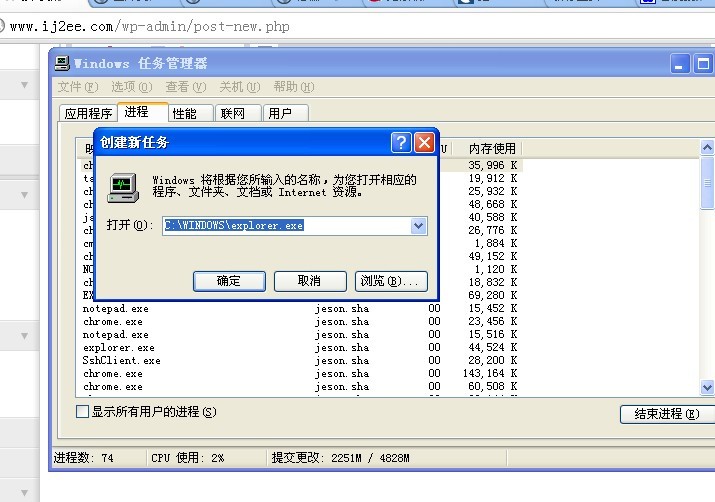Image resolution: width=715 pixels, height=502 pixels.
Task: Click the 取消 button
Action: tap(310, 281)
